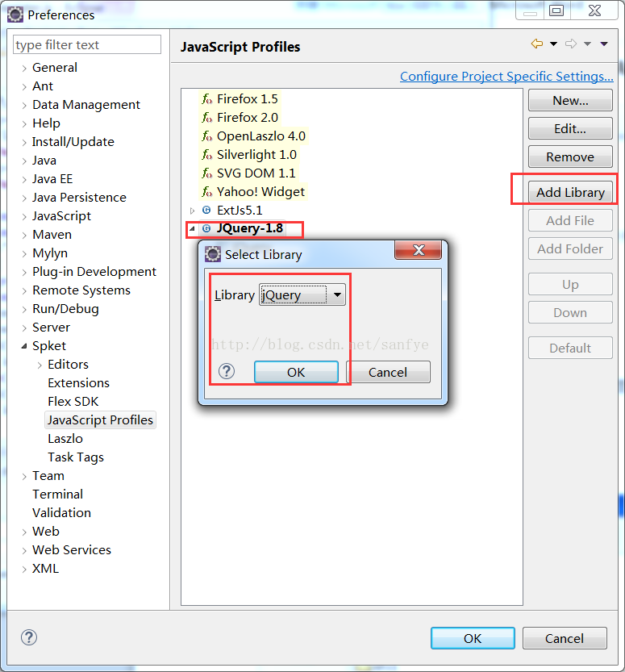
Task: Click the Add File button
Action: click(570, 220)
